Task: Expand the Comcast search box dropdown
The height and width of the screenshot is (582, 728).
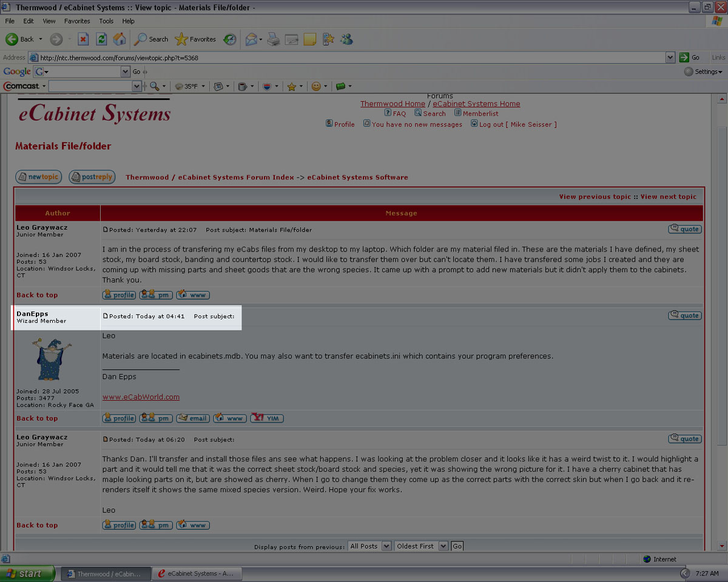Action: point(136,86)
